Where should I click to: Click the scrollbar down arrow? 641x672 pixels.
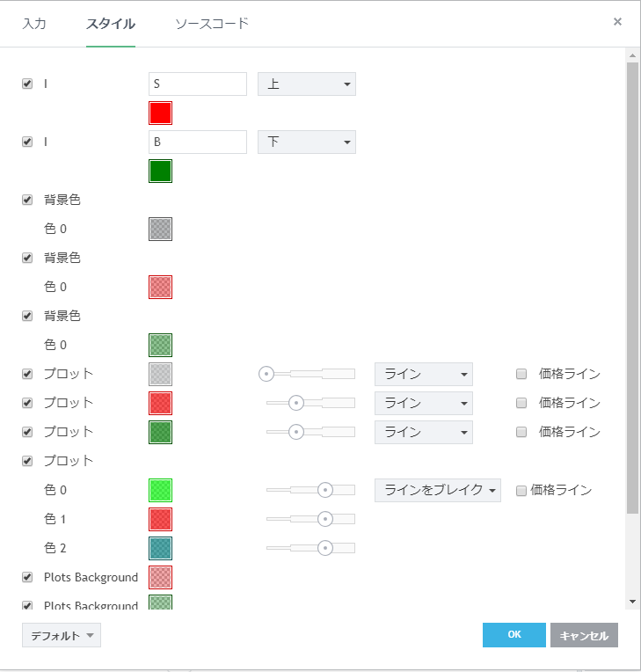pos(633,600)
